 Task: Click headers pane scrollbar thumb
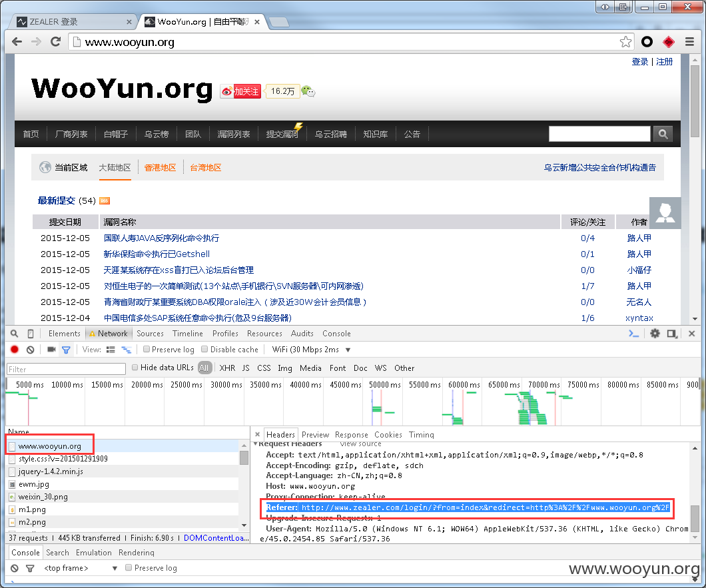click(x=695, y=518)
